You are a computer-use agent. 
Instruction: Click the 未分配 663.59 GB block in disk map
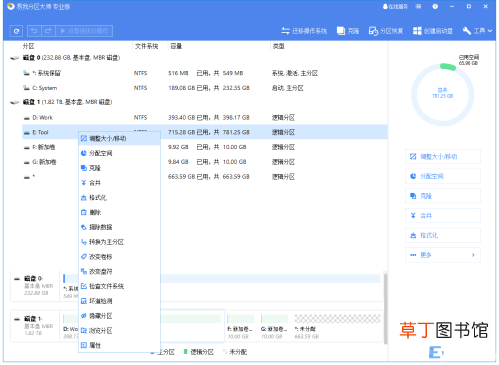337,326
